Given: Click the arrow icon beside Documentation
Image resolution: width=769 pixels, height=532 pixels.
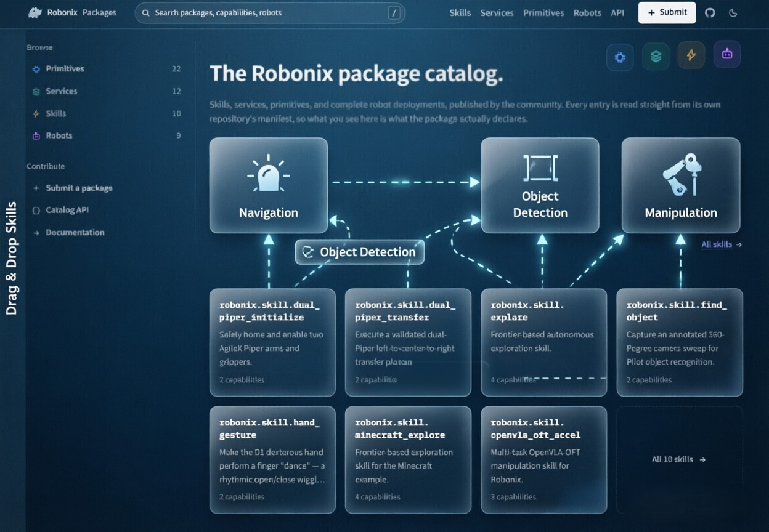Looking at the screenshot, I should (x=36, y=232).
